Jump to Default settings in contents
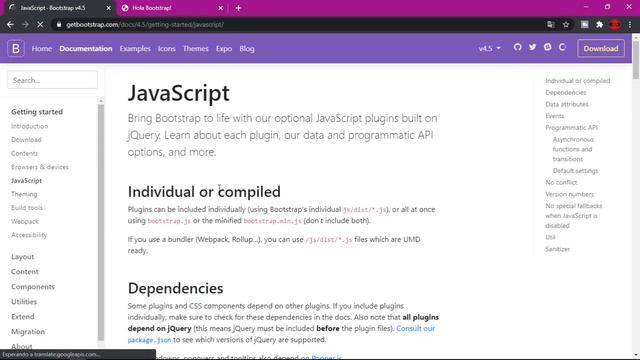The width and height of the screenshot is (640, 360). (575, 171)
